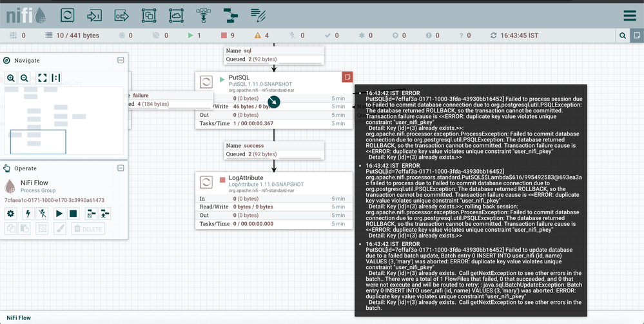
Task: Click the red bulletin indicator on PutSQL
Action: (x=347, y=77)
